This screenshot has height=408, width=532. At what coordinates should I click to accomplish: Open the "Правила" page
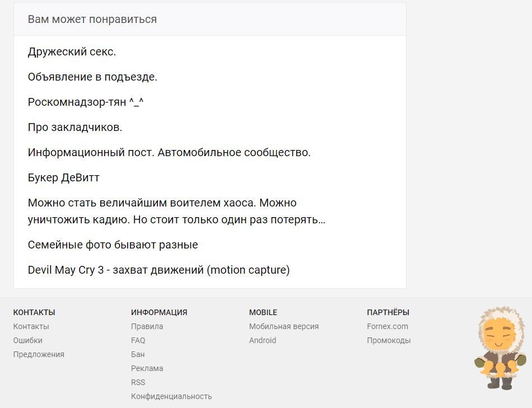click(x=147, y=326)
